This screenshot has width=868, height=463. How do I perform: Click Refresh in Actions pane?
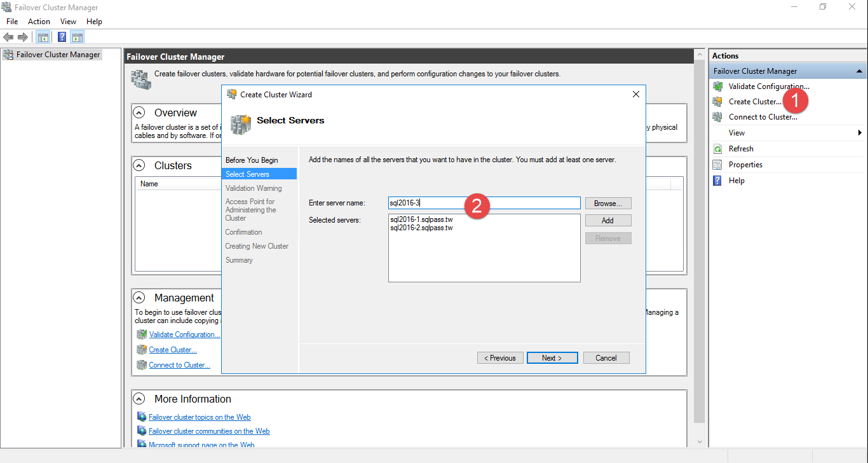point(741,149)
